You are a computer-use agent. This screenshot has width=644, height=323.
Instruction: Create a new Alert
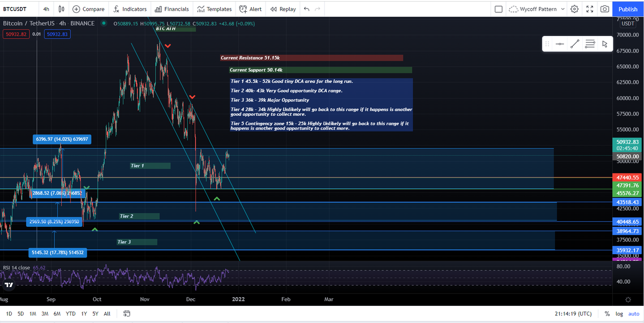click(x=250, y=9)
